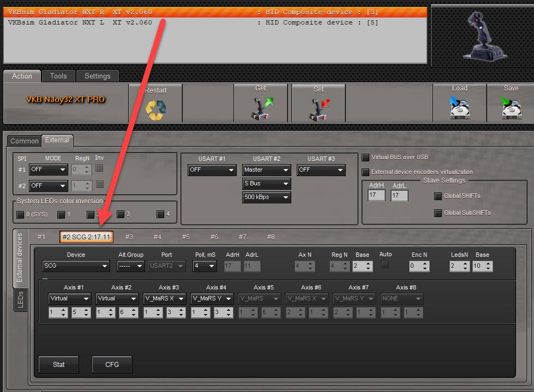Viewport: 534px width, 392px height.
Task: Open the USART #1 dropdown
Action: [212, 170]
